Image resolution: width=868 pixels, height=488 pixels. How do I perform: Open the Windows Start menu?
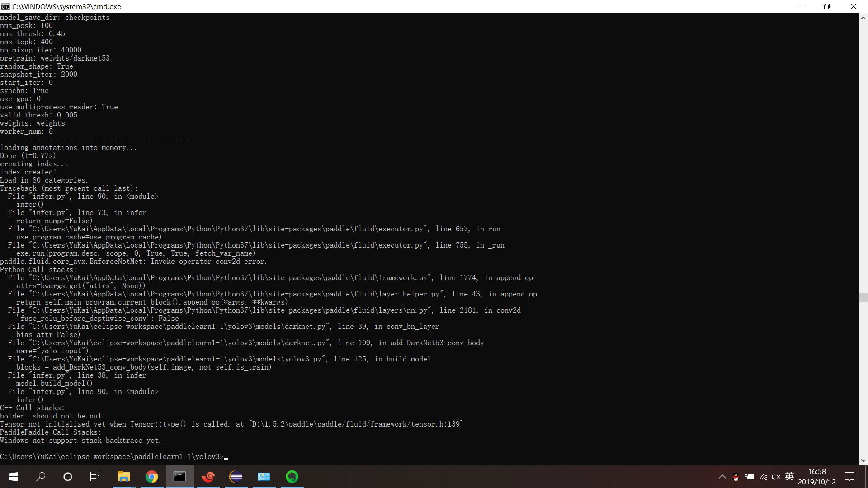(x=14, y=477)
